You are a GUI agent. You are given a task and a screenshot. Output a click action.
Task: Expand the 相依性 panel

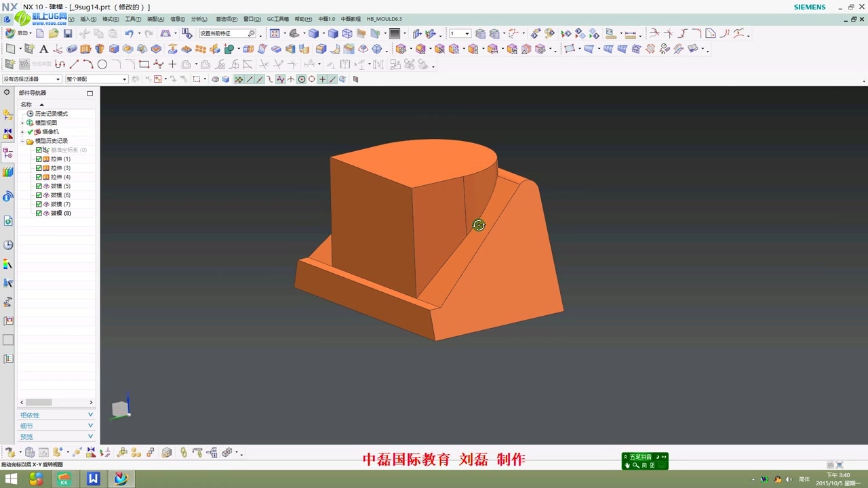[57, 415]
